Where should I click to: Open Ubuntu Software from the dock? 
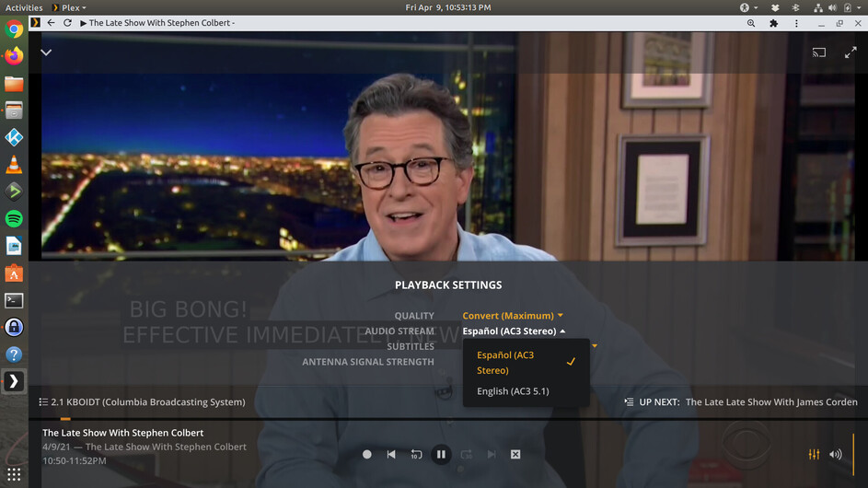point(14,273)
